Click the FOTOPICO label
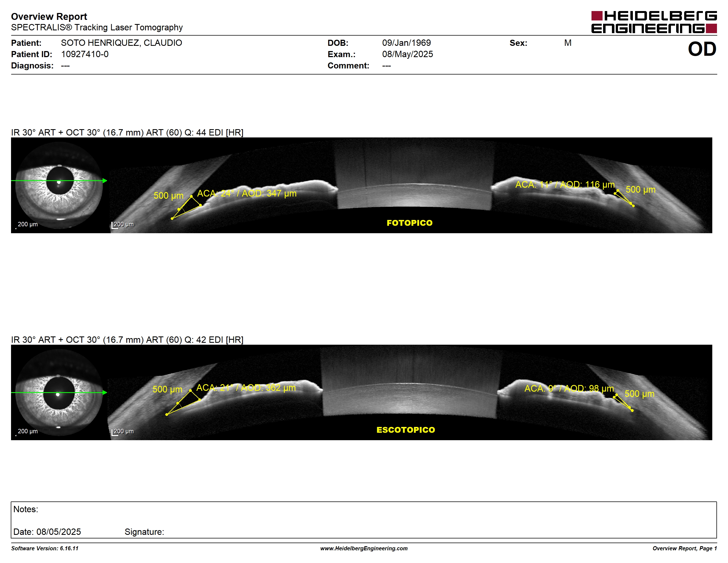 click(x=409, y=223)
